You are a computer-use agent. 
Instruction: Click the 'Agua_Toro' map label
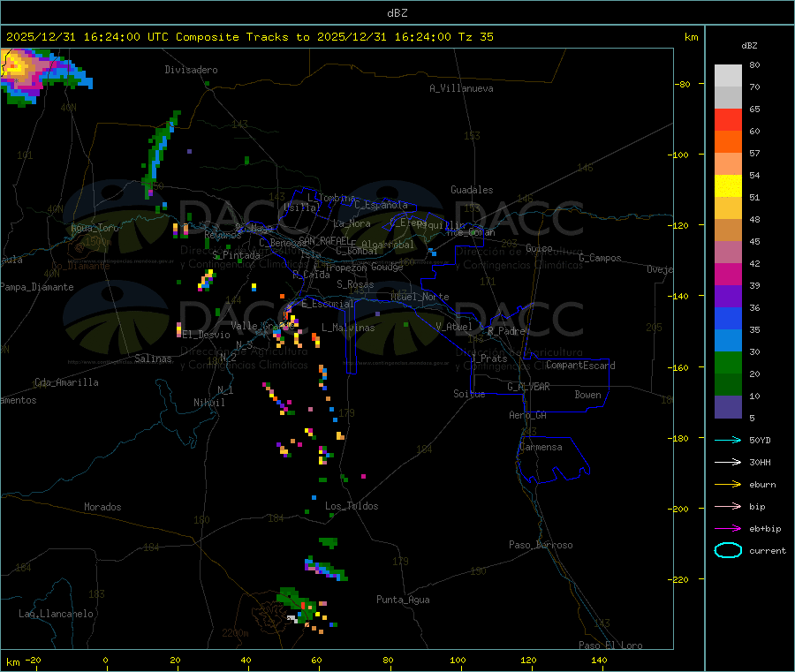[x=95, y=228]
